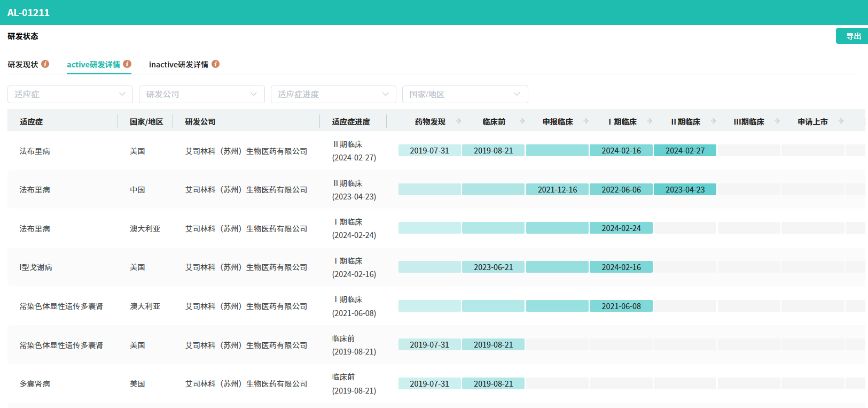The width and height of the screenshot is (868, 408).
Task: Click info icon beside active研发详情 tab
Action: coord(127,64)
